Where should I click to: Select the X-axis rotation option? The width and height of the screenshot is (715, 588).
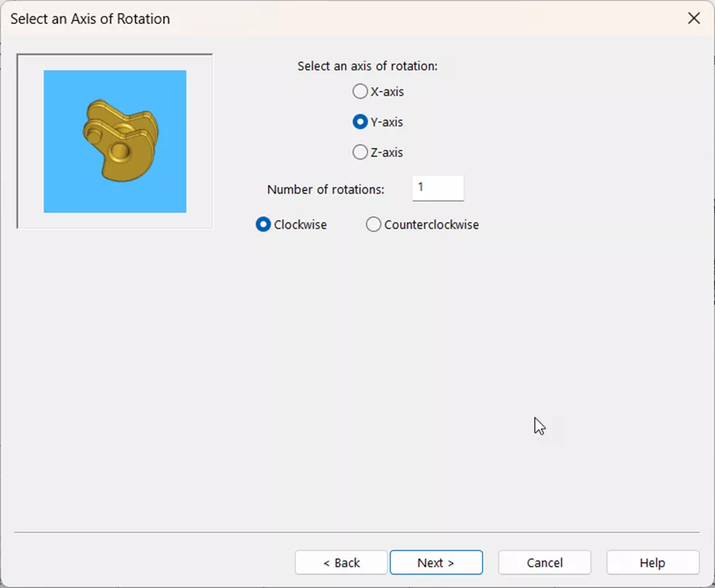point(360,91)
